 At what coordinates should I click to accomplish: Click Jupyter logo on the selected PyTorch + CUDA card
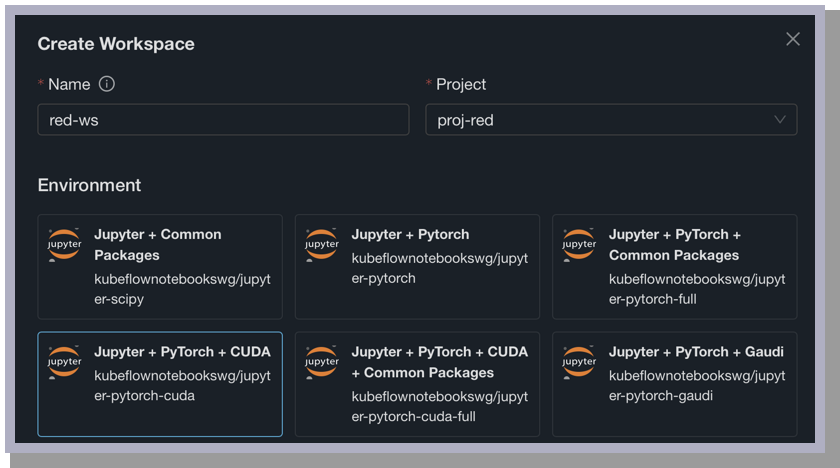[65, 362]
